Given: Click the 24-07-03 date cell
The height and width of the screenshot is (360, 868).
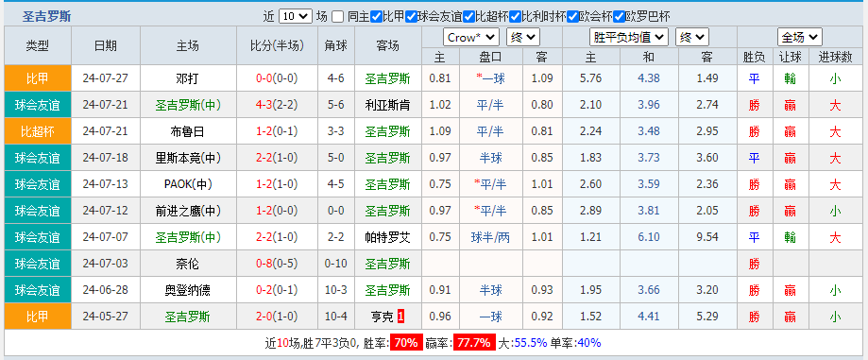Looking at the screenshot, I should (105, 264).
